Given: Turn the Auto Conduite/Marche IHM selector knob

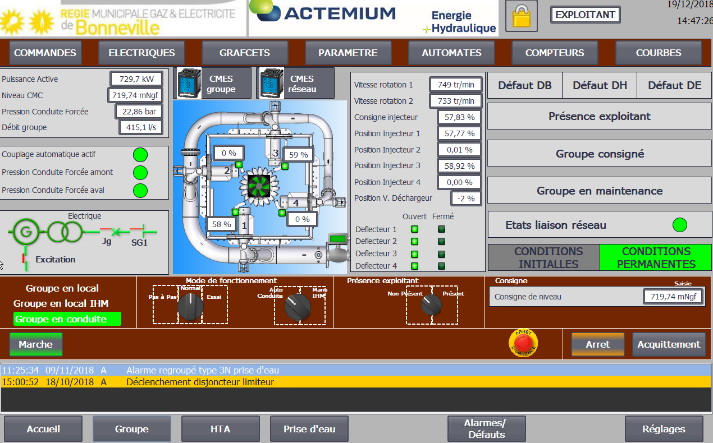Looking at the screenshot, I should coord(294,310).
